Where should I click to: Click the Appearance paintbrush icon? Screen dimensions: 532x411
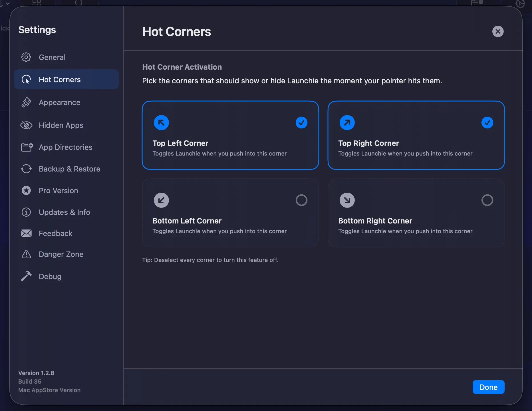click(x=26, y=102)
